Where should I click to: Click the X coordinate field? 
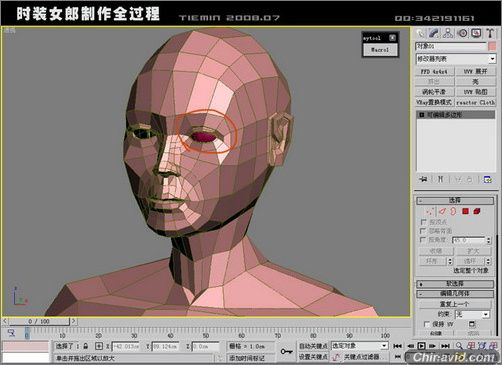(x=126, y=346)
